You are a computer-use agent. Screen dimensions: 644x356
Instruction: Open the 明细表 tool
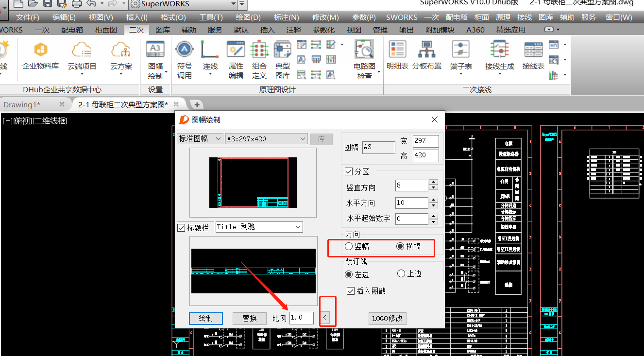[x=397, y=55]
